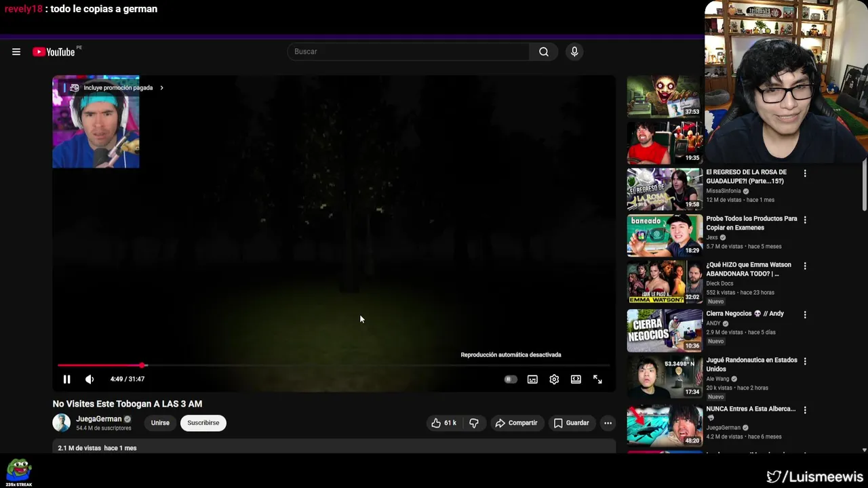
Task: Open the YouTube hamburger guide menu
Action: coord(16,52)
